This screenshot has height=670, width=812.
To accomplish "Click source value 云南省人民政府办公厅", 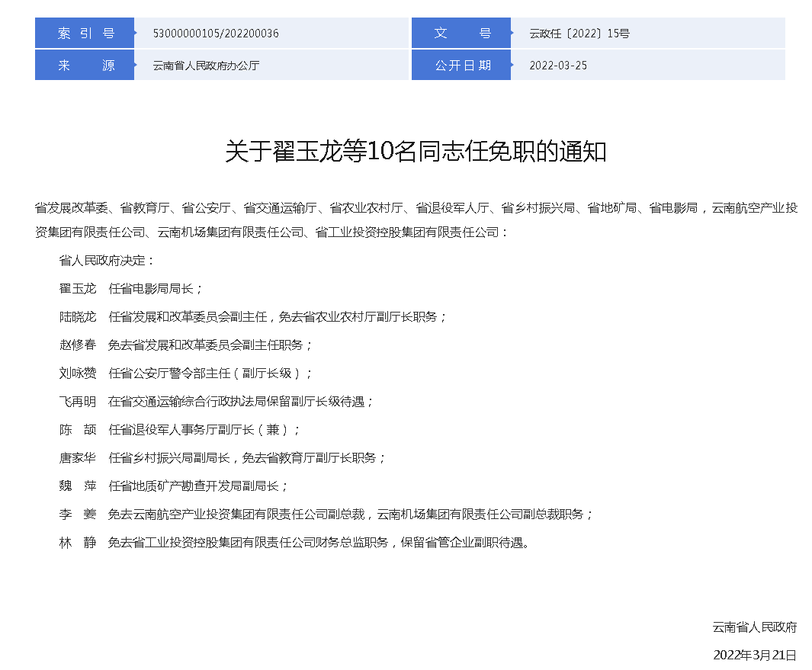I will (206, 66).
